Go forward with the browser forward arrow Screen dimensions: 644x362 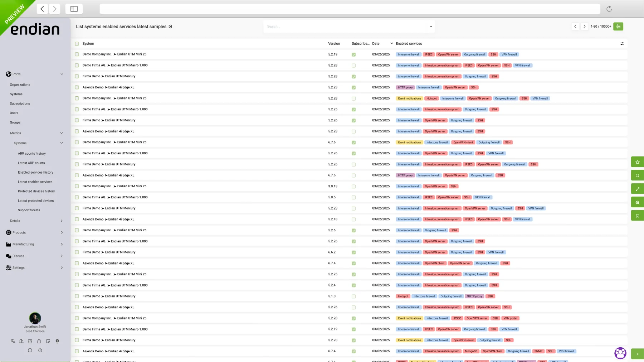[x=55, y=9]
